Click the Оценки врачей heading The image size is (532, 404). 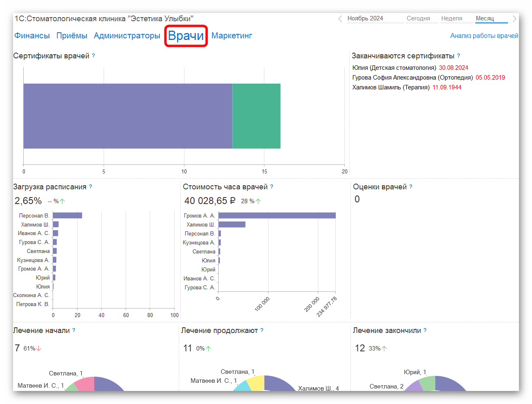pos(380,187)
